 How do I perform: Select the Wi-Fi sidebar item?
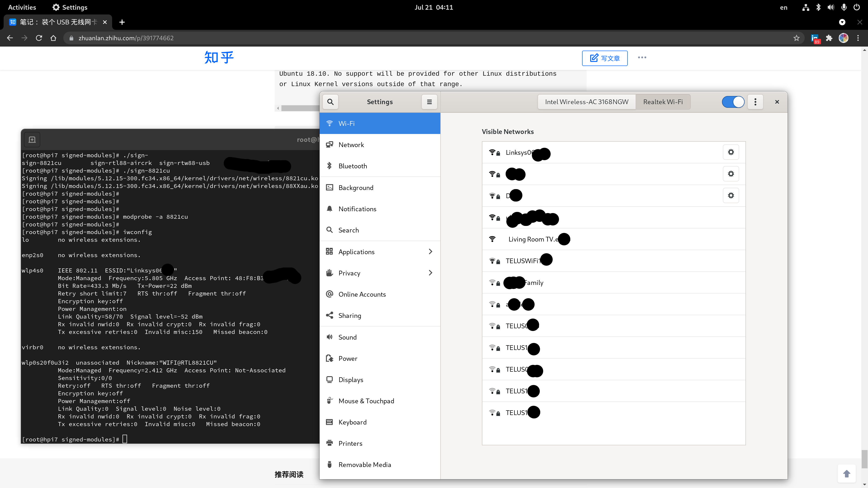[x=380, y=123]
